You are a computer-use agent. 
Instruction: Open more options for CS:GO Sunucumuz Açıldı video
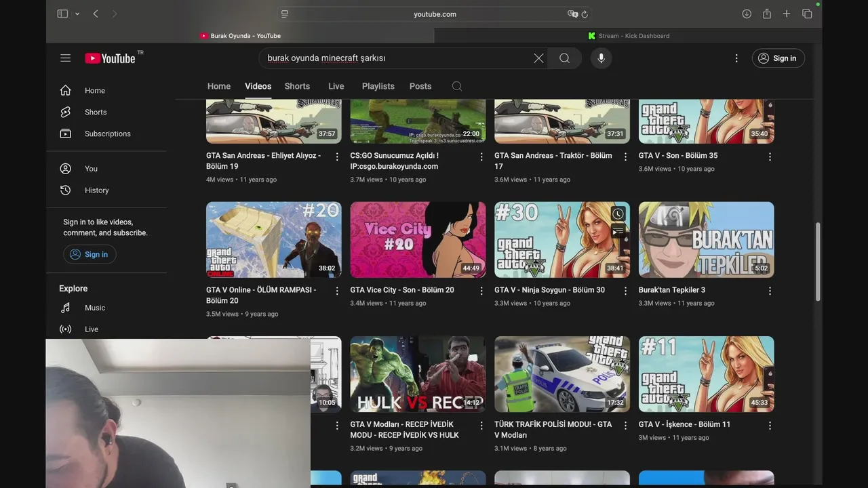pyautogui.click(x=481, y=157)
